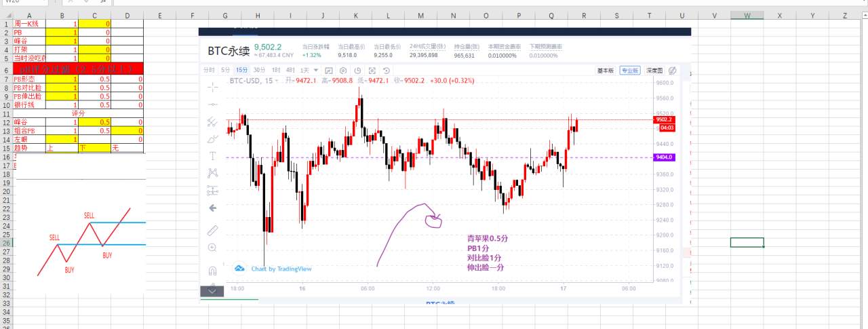Click cell containing 组合PB
This screenshot has height=329, width=868.
click(x=28, y=130)
